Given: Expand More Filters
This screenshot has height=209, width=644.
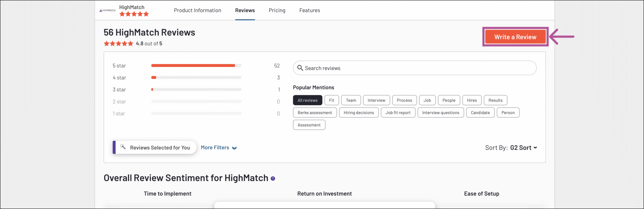Looking at the screenshot, I should (x=215, y=148).
